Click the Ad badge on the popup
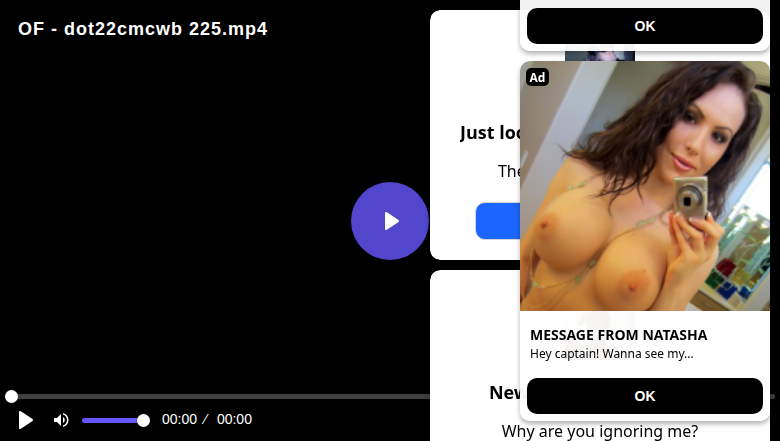This screenshot has width=780, height=441. coord(537,77)
